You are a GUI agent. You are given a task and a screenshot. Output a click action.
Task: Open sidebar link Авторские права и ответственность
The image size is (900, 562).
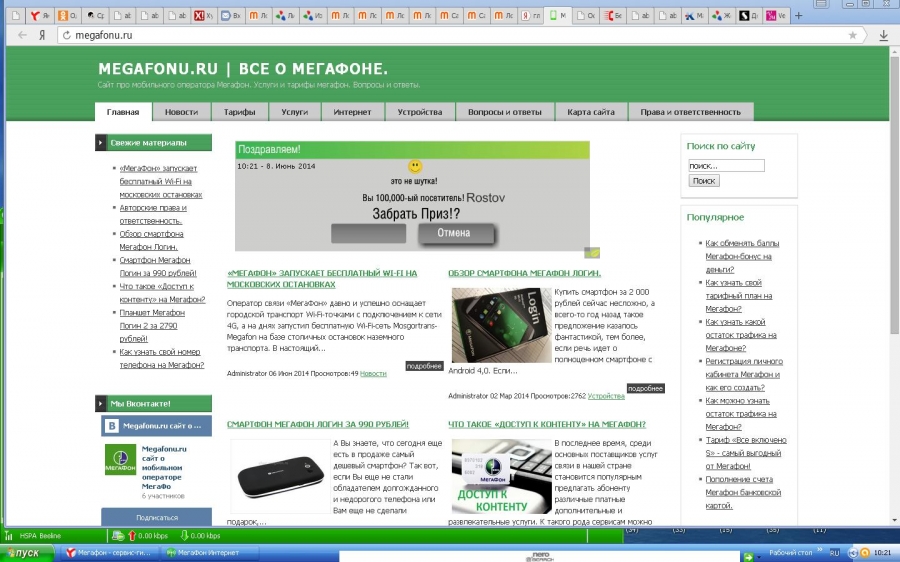[153, 214]
